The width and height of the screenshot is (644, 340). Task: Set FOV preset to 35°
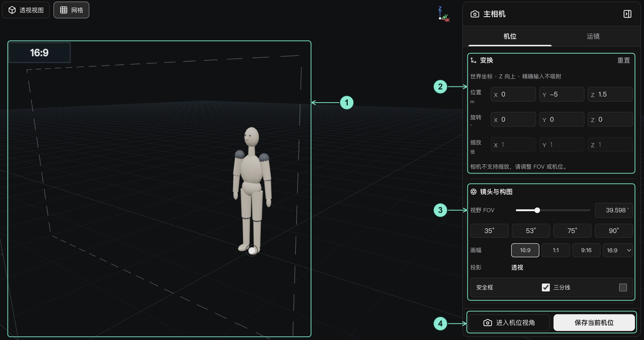pos(489,231)
